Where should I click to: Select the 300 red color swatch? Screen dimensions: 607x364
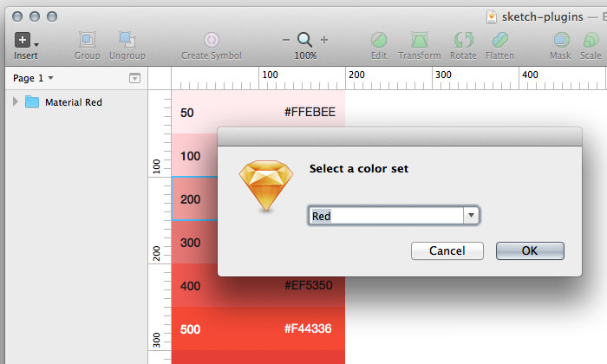[194, 242]
